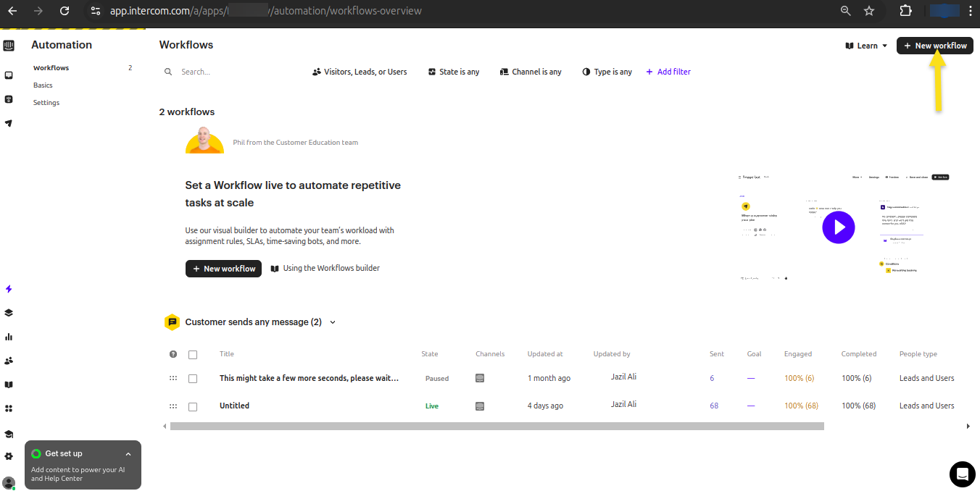Open the Inbox from the sidebar

click(9, 75)
